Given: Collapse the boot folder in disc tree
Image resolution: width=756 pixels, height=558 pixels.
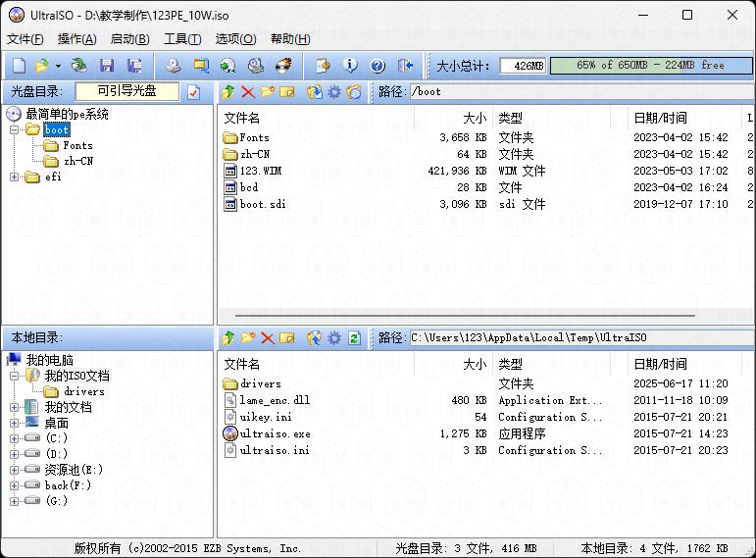Looking at the screenshot, I should (15, 130).
